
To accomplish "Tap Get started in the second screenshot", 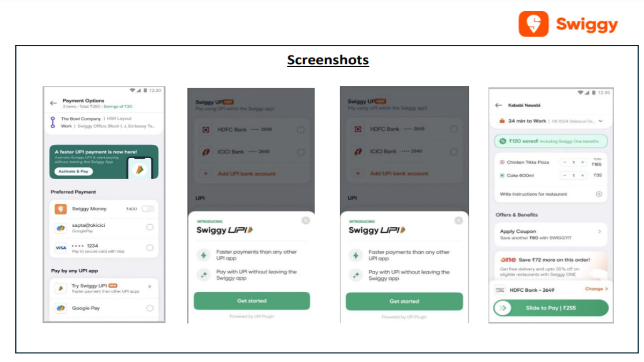I will (x=252, y=301).
